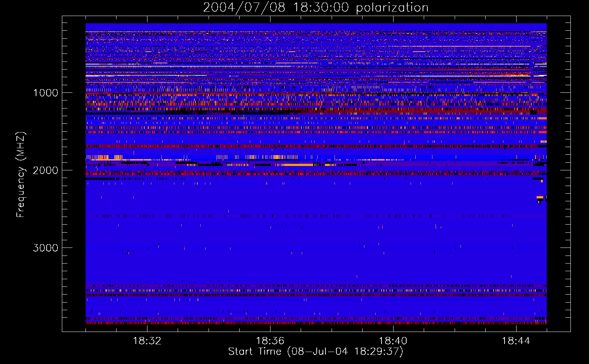Click the 18:36 time tick label
Viewport: 589px width, 364px height.
pyautogui.click(x=270, y=341)
